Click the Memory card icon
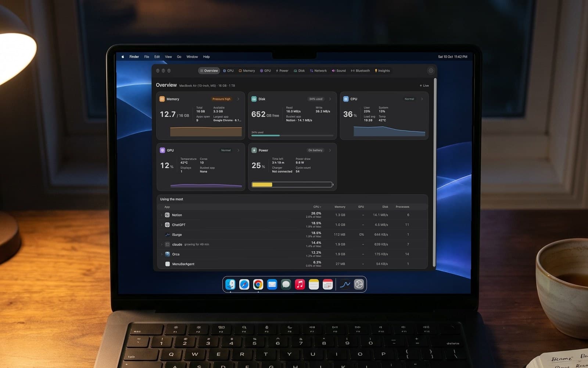588x368 pixels. click(x=162, y=99)
